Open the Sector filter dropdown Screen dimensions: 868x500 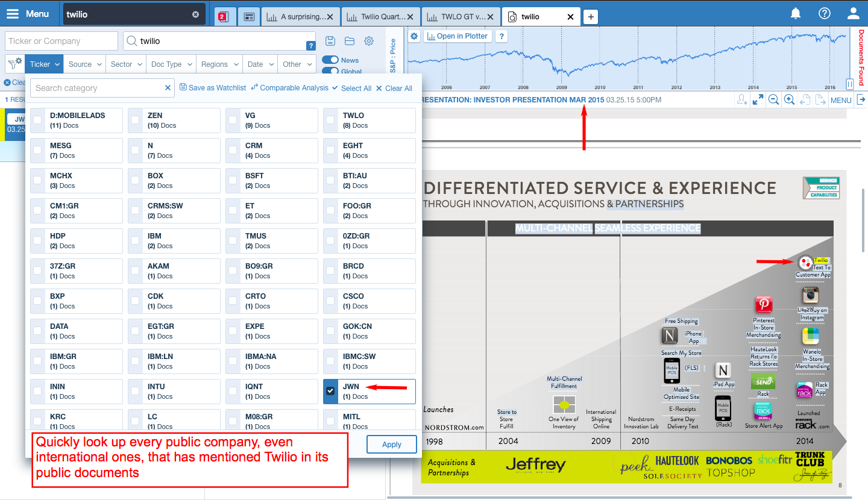click(x=126, y=64)
